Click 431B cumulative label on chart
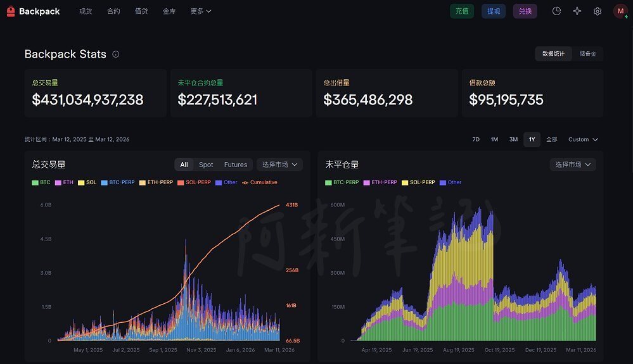This screenshot has width=633, height=364. click(292, 204)
